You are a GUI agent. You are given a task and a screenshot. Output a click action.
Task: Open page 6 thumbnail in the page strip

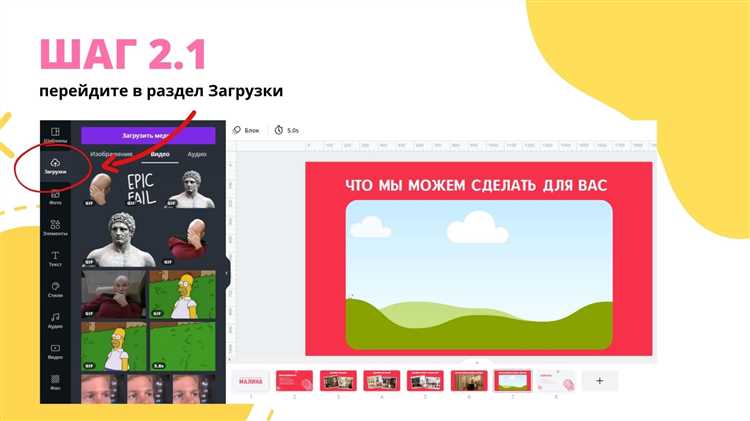(469, 381)
